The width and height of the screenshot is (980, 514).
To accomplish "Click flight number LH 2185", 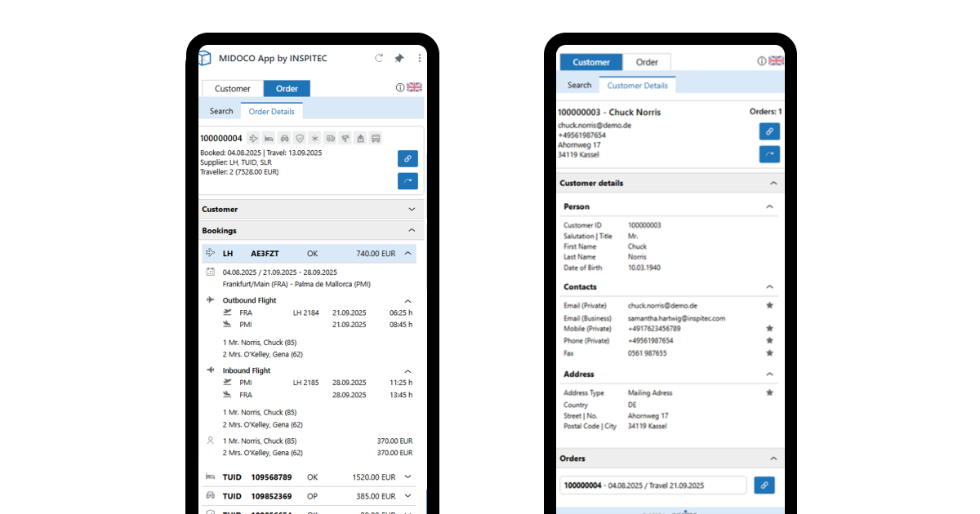I will (305, 383).
